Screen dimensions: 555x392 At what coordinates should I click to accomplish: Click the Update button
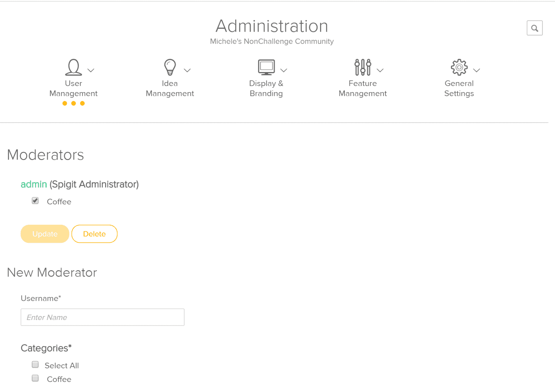click(45, 234)
